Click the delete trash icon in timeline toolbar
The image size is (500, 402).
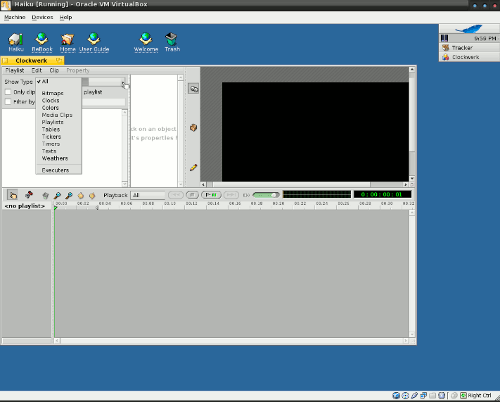[46, 195]
